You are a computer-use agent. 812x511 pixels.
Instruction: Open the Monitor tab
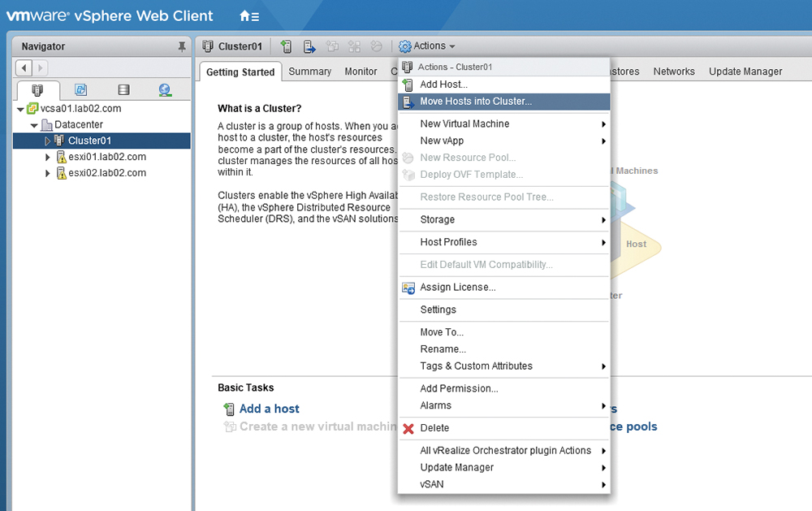point(361,71)
